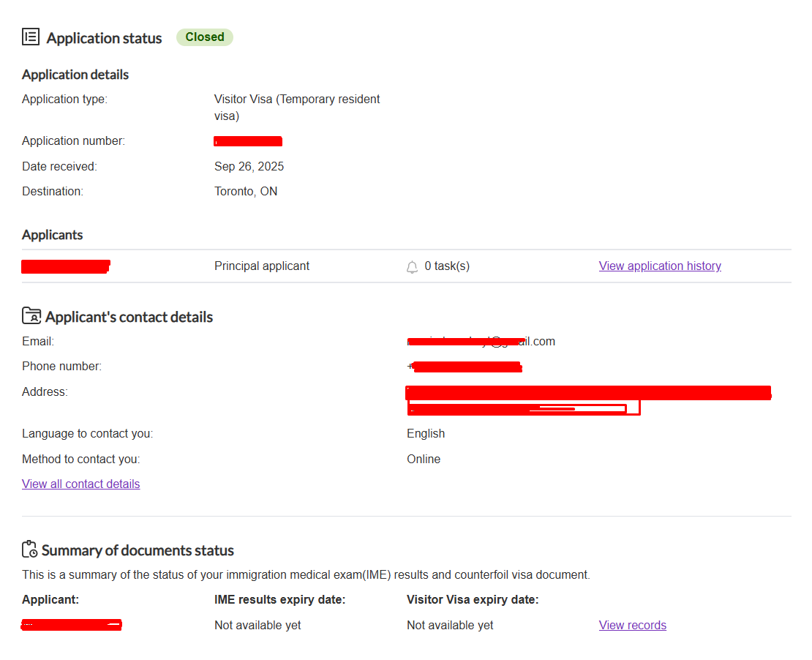The height and width of the screenshot is (660, 812).
Task: Click the Online contact method value
Action: coord(424,460)
